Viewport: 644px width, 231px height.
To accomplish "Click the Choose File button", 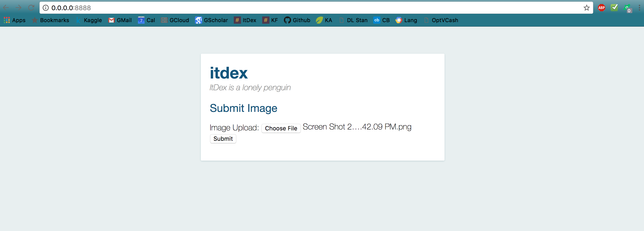I will [281, 128].
